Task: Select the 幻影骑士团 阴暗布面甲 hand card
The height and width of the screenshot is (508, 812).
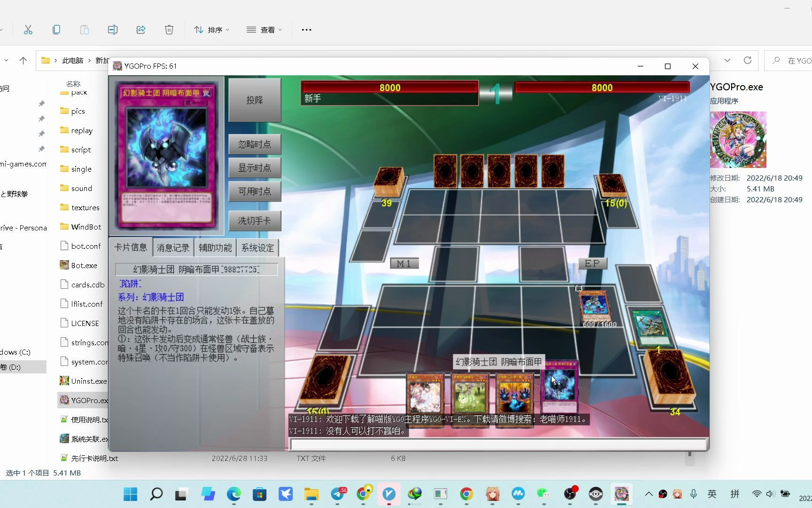Action: pyautogui.click(x=559, y=388)
